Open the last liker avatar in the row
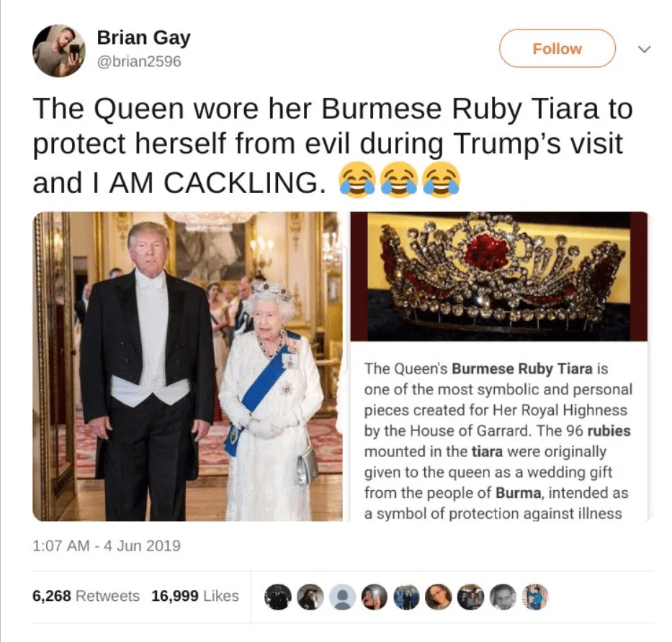672x642 pixels. click(x=535, y=597)
